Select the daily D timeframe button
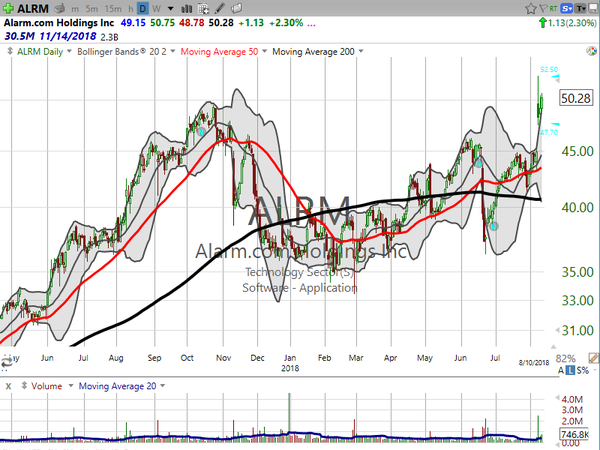This screenshot has height=450, width=600. tap(143, 10)
